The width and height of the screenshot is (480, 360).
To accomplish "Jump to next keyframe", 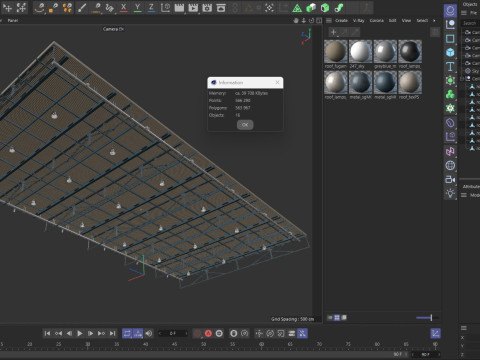I will point(101,333).
